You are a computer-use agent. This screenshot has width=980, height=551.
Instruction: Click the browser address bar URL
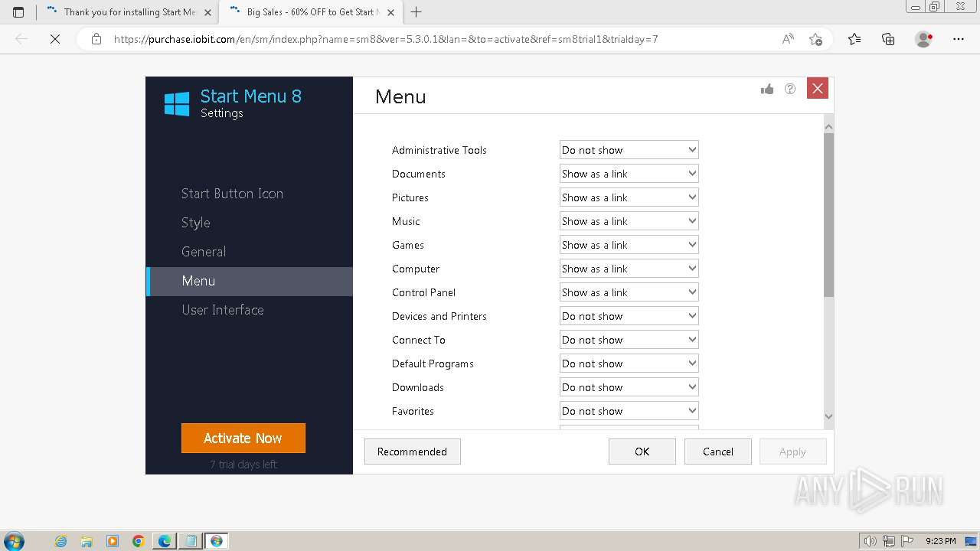click(x=386, y=39)
